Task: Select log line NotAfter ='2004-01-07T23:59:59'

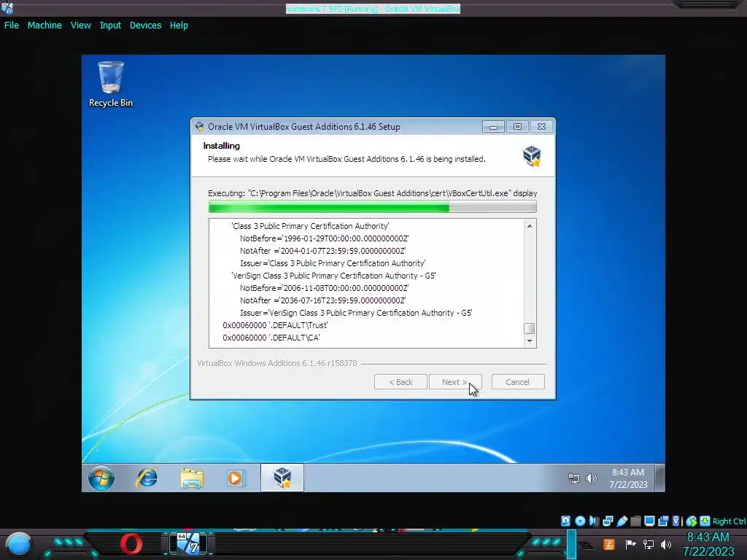Action: 323,251
